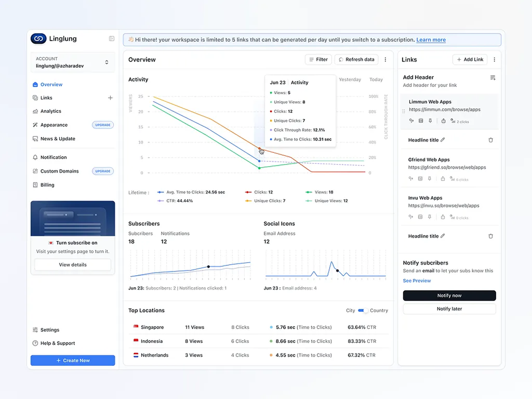Go to Analytics in the sidebar
This screenshot has height=399, width=532.
(51, 111)
